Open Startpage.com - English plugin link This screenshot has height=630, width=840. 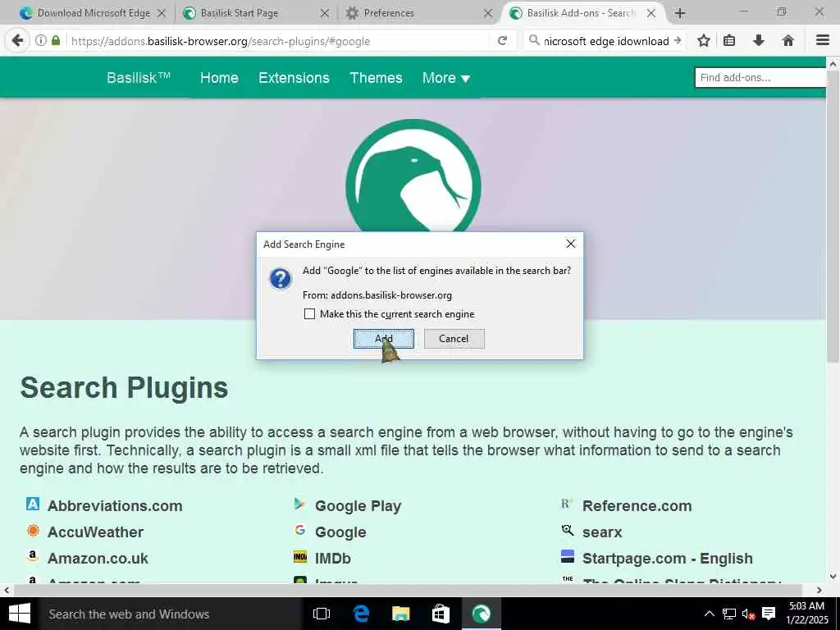pos(668,558)
